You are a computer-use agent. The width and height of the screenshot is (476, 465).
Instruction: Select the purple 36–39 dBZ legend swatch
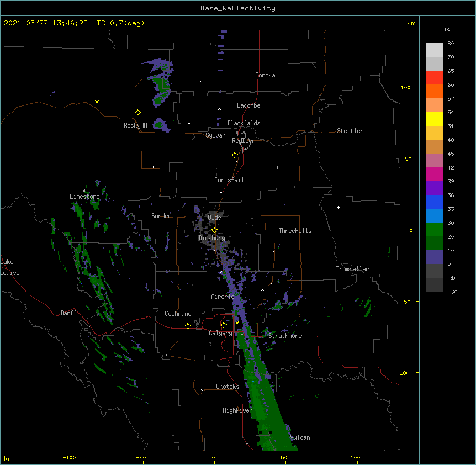(434, 188)
